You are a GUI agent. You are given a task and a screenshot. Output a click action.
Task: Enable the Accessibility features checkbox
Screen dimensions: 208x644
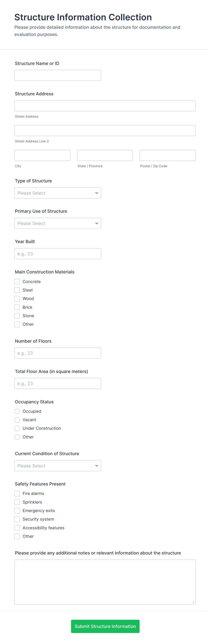[x=17, y=527]
